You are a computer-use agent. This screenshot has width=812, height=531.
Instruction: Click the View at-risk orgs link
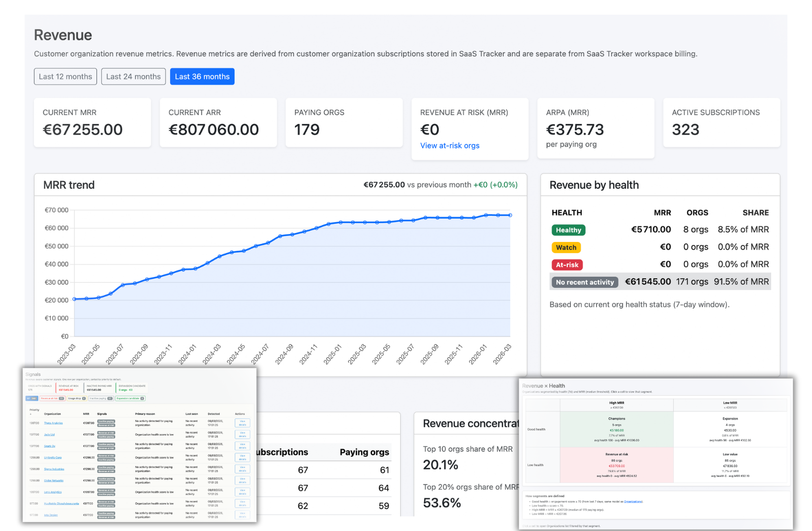[450, 146]
